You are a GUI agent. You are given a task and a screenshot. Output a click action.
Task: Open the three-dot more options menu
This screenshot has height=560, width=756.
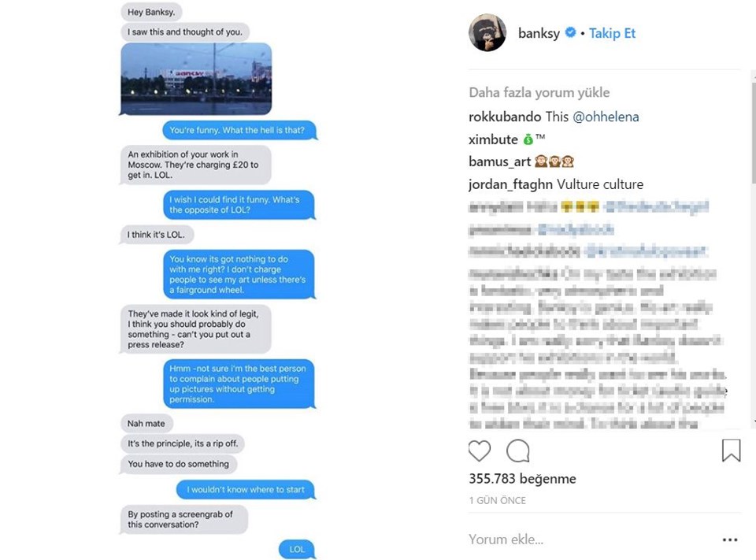(x=730, y=540)
